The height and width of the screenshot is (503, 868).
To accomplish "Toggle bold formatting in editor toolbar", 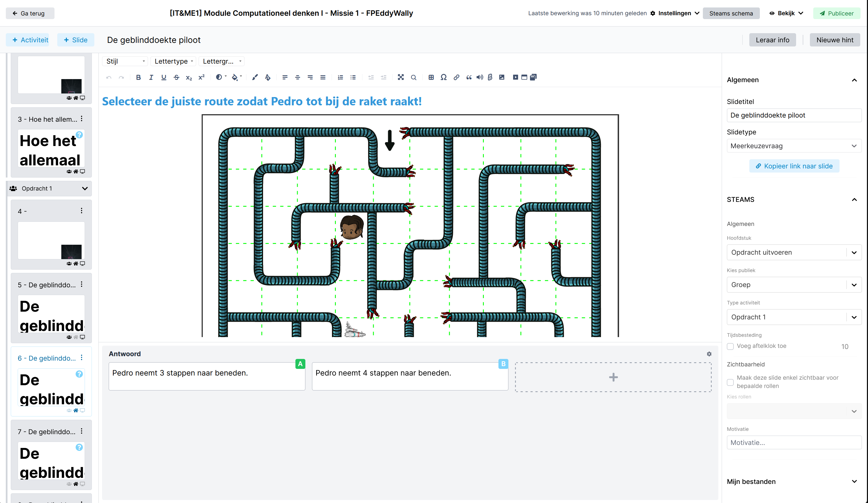I will 138,77.
